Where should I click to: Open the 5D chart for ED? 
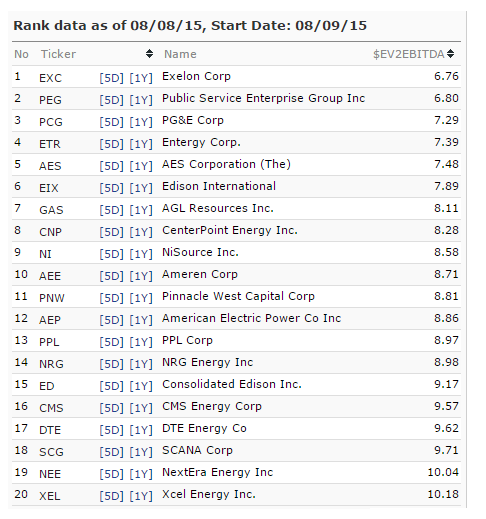[111, 386]
